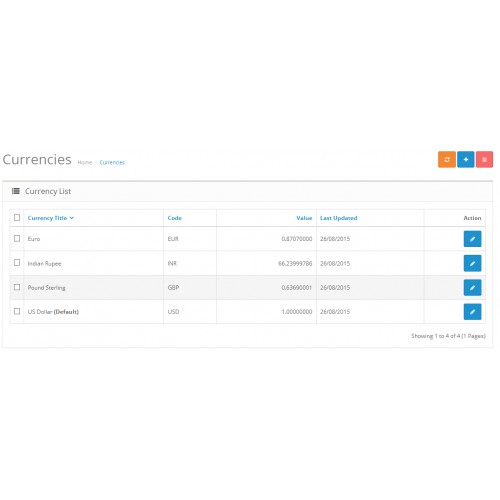Tick the select-all checkbox in table header

(x=17, y=218)
